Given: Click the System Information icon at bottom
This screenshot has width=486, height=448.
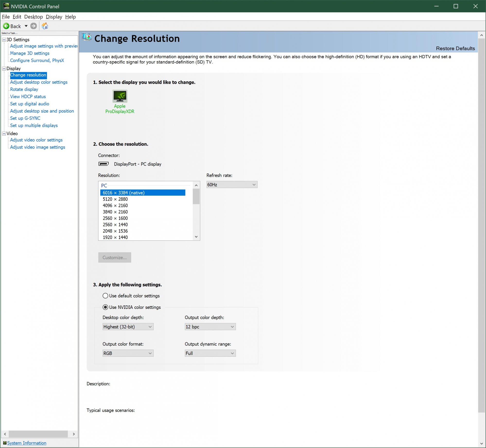Looking at the screenshot, I should click(5, 443).
